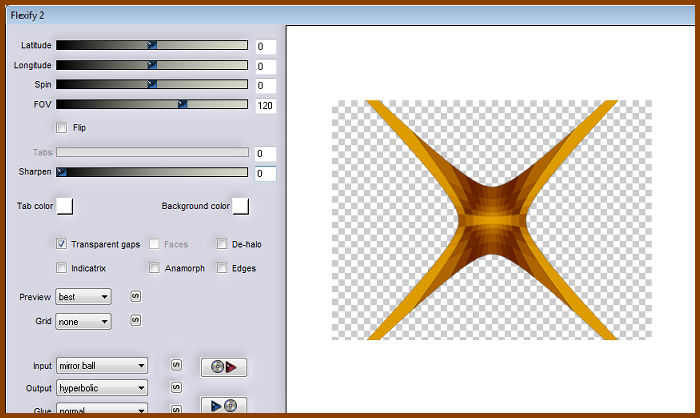The image size is (700, 418).
Task: Turn on the Edges checkbox
Action: (x=222, y=268)
